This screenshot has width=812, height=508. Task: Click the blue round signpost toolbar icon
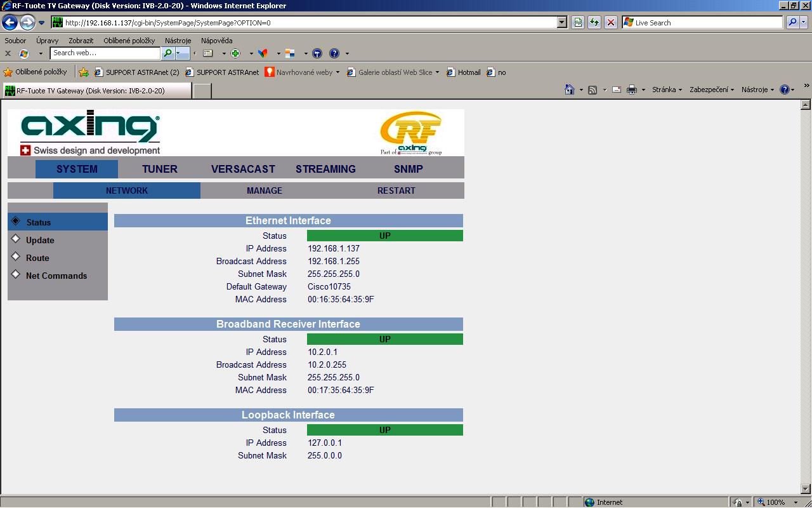pyautogui.click(x=317, y=53)
